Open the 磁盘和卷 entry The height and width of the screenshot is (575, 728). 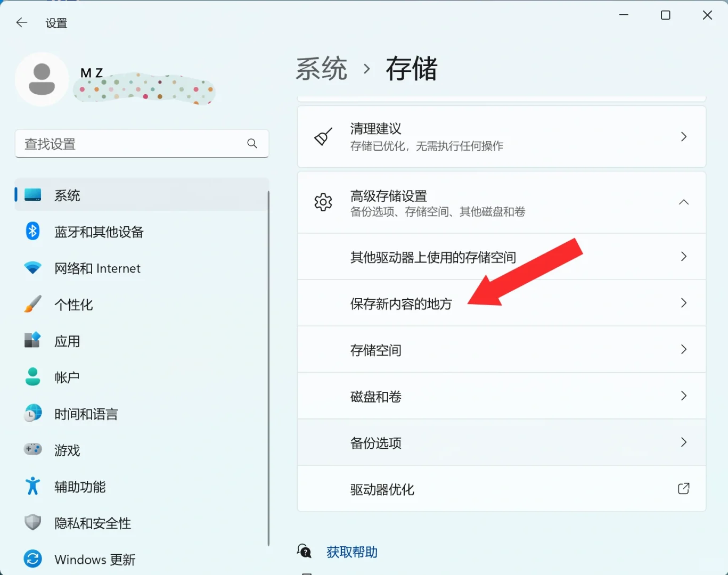502,396
